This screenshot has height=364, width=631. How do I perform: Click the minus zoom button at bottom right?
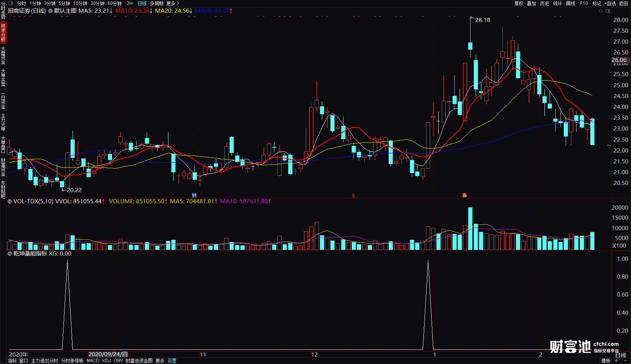pyautogui.click(x=625, y=361)
